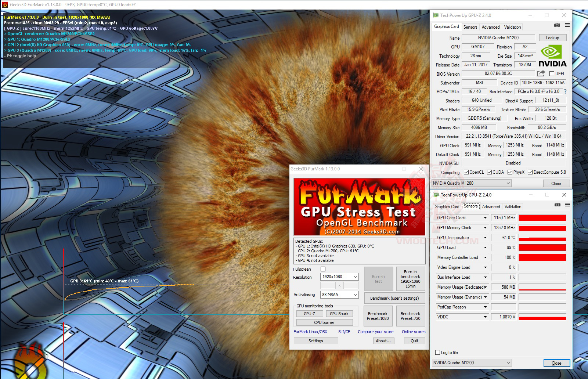Open the SLI/CF link
Screen dimensions: 588x379
344,332
